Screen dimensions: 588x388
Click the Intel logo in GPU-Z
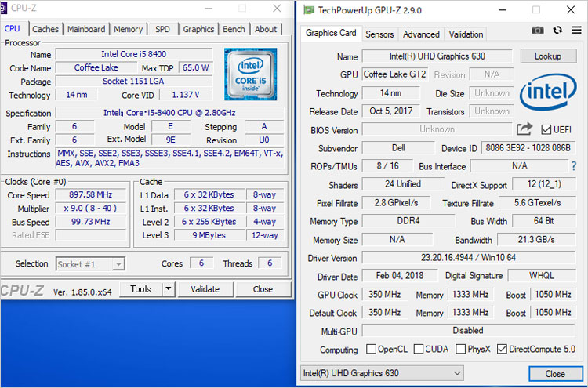pyautogui.click(x=548, y=92)
